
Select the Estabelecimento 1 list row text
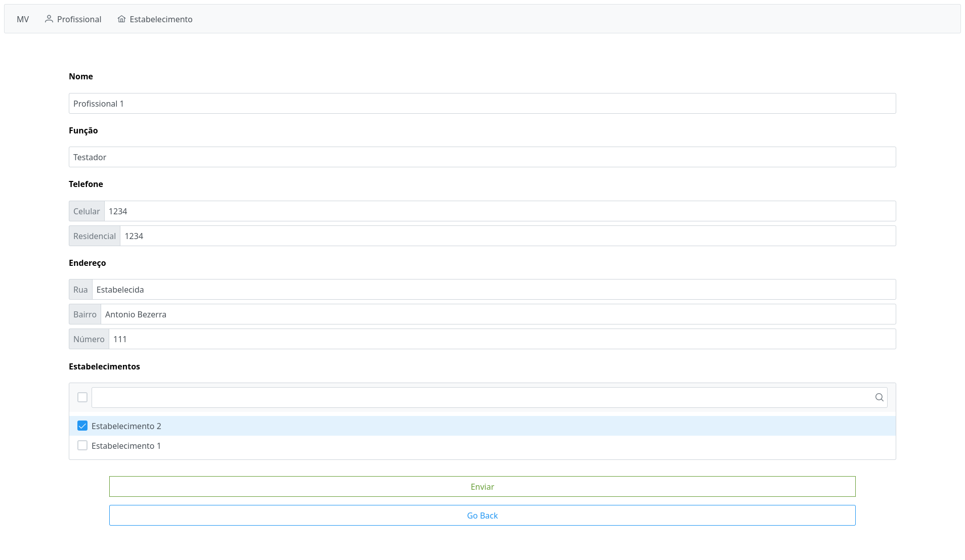pyautogui.click(x=126, y=446)
